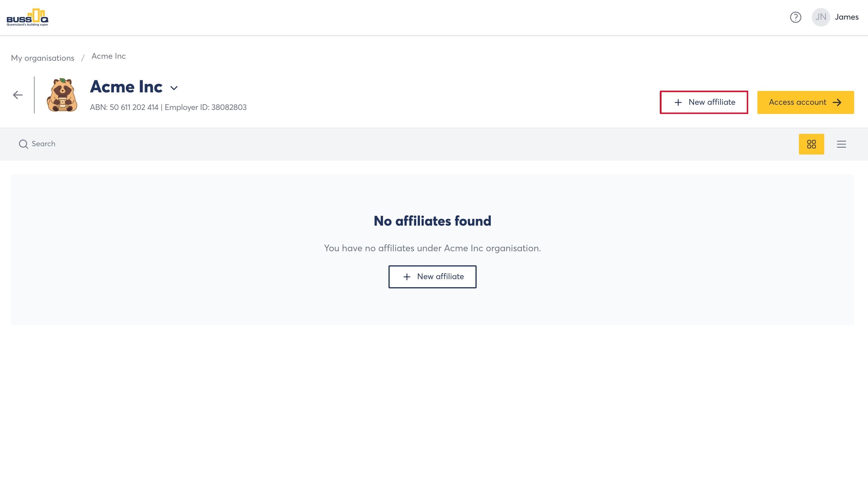
Task: Click the JN user avatar
Action: 821,17
